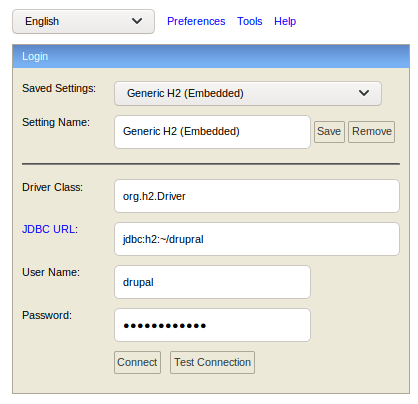Click the Setting Name label
The width and height of the screenshot is (418, 404).
click(56, 122)
